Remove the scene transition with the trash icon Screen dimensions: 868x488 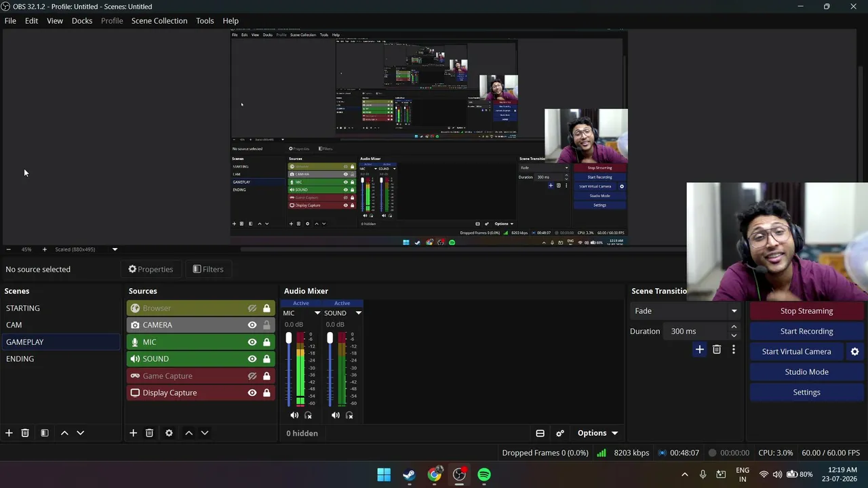coord(717,350)
